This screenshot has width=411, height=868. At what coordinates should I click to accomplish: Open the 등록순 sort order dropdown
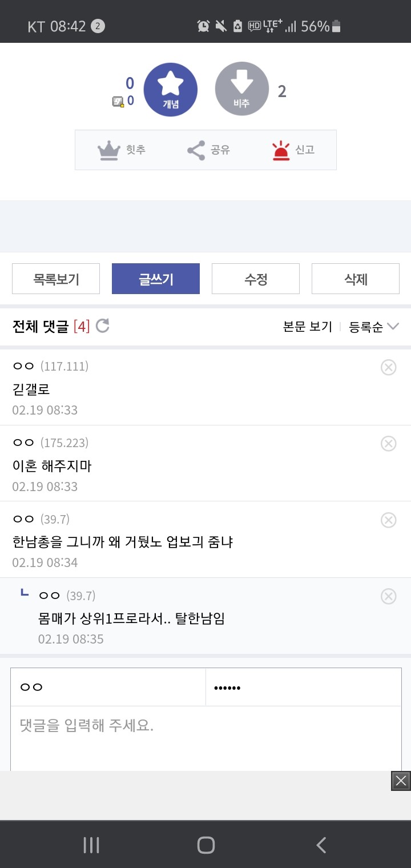point(374,327)
